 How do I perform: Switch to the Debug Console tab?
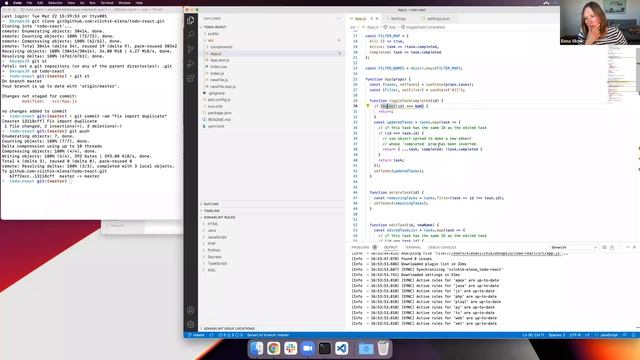442,247
